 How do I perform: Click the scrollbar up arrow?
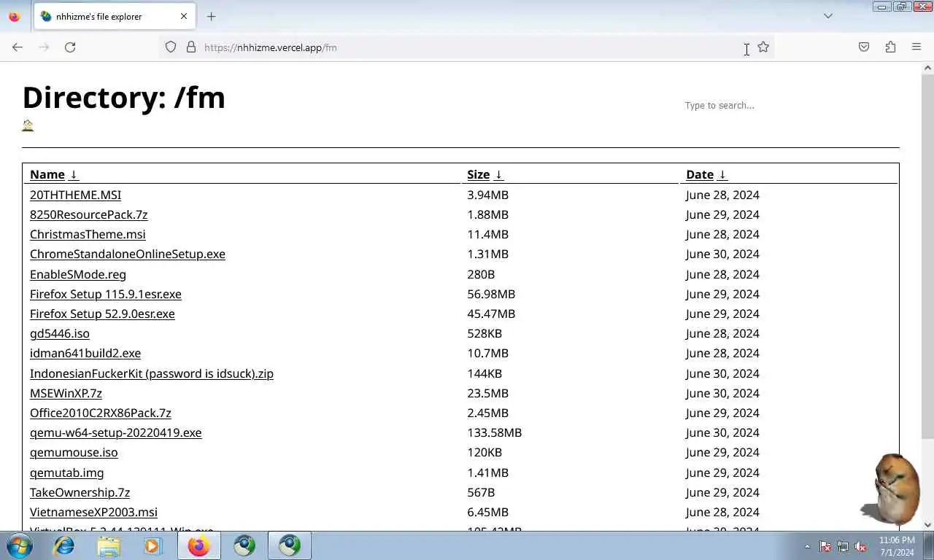click(x=927, y=68)
